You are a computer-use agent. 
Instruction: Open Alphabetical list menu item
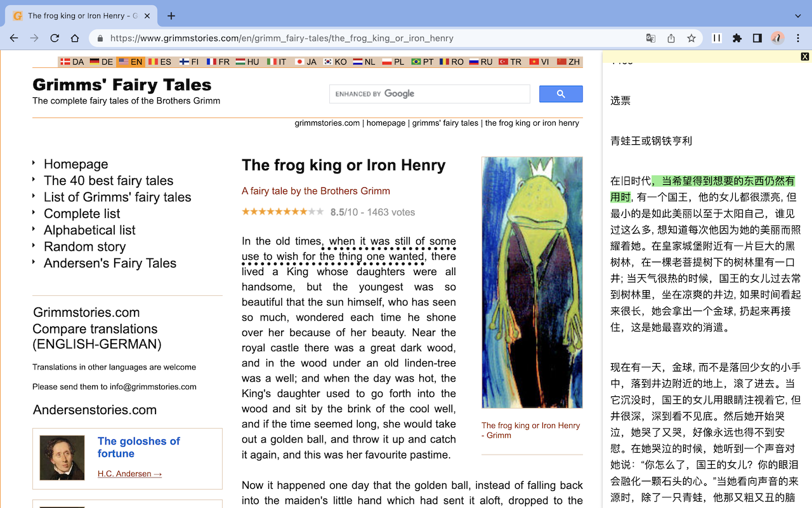pos(89,230)
